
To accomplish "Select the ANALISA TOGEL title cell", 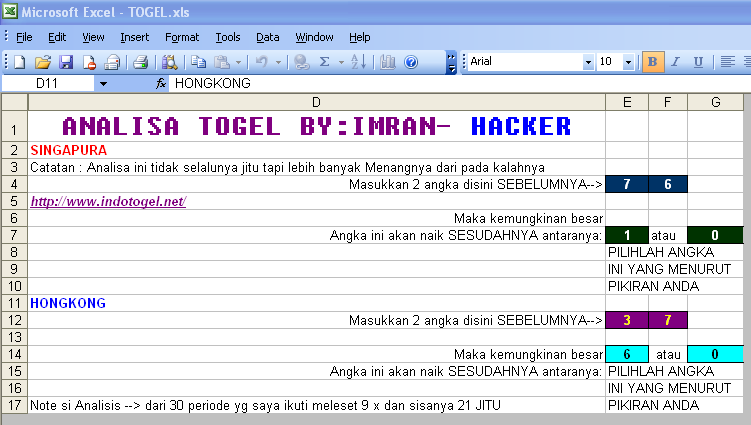I will pos(317,126).
